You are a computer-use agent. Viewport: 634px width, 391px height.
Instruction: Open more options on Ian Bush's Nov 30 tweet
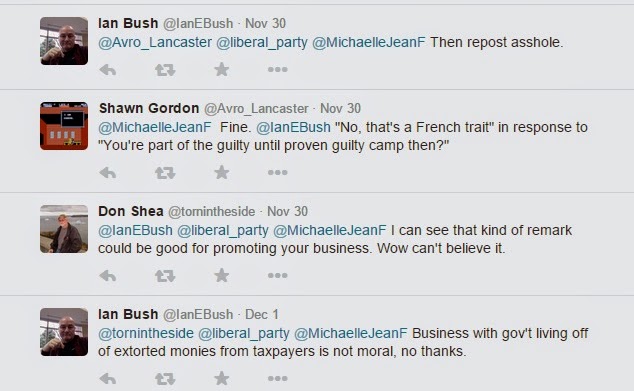point(277,70)
